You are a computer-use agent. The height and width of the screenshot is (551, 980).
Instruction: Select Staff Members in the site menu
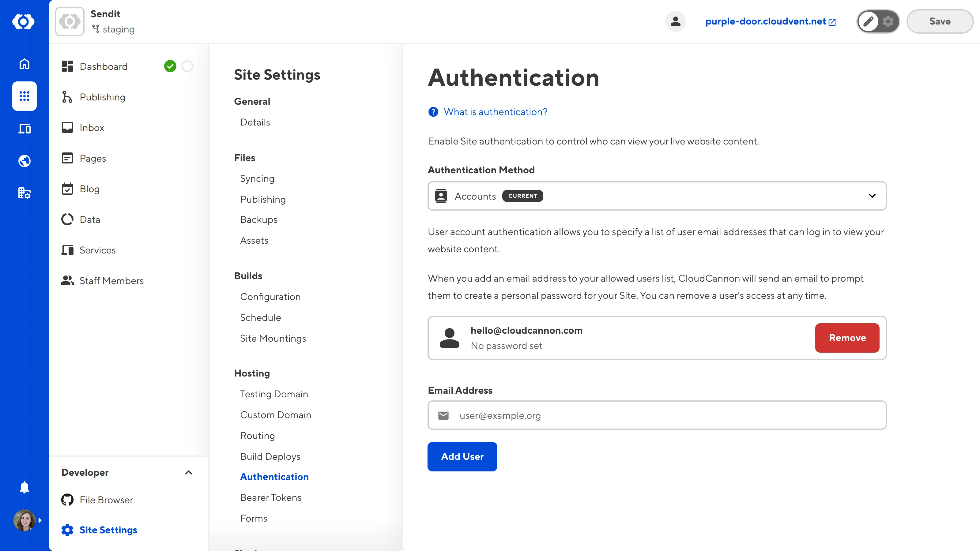point(111,281)
